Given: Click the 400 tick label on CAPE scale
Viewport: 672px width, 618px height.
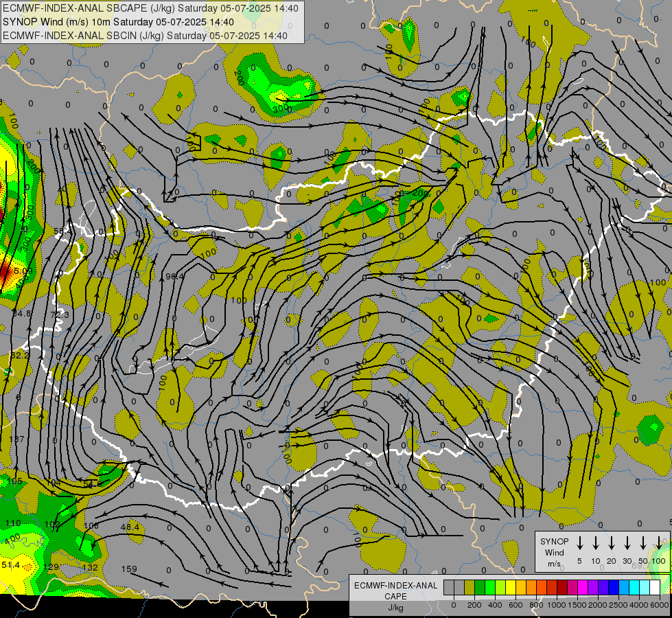Looking at the screenshot, I should 495,605.
